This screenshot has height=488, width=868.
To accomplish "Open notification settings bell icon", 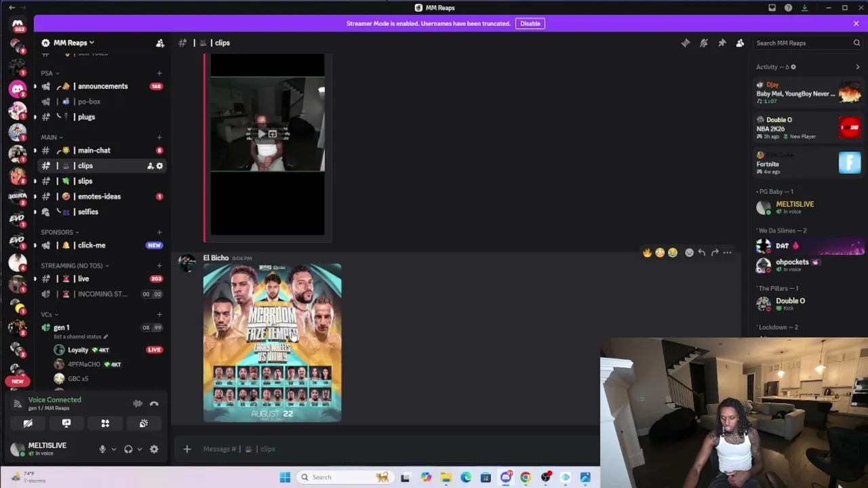I will point(704,43).
